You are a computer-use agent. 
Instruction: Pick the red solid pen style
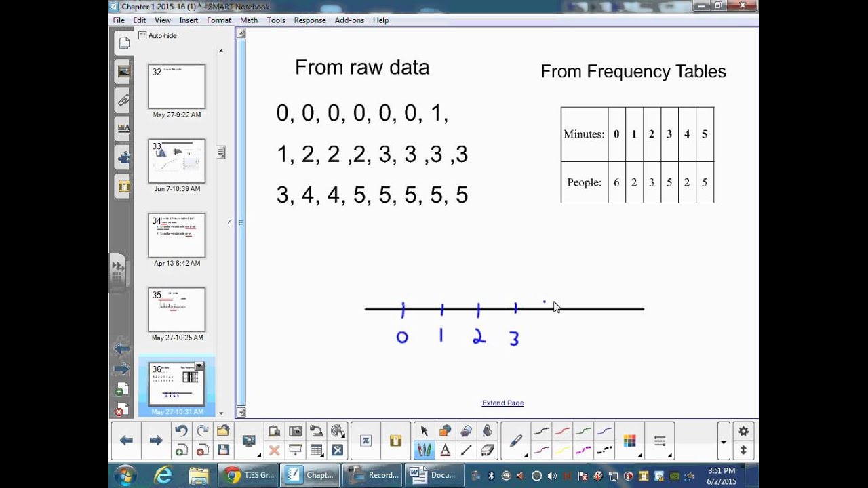pyautogui.click(x=562, y=431)
